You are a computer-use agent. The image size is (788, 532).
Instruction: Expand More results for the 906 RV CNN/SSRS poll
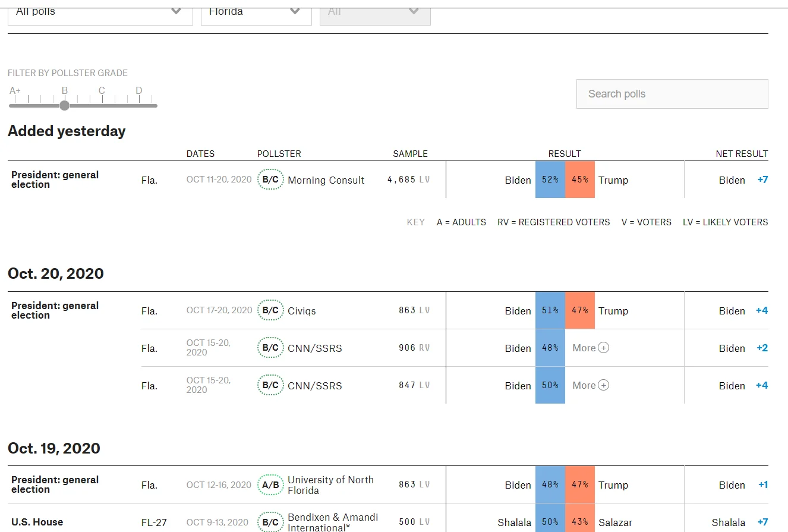tap(591, 348)
